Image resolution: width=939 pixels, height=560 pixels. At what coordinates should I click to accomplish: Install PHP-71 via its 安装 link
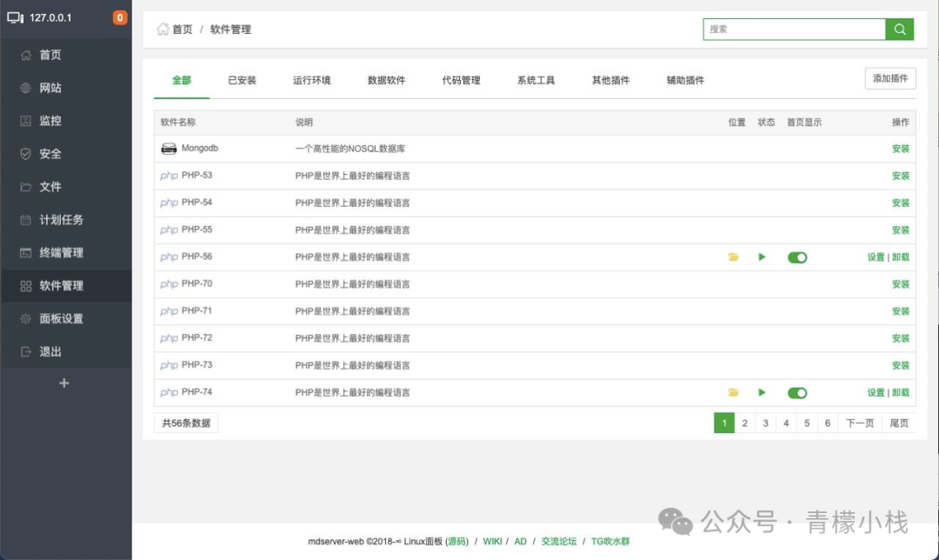point(901,311)
